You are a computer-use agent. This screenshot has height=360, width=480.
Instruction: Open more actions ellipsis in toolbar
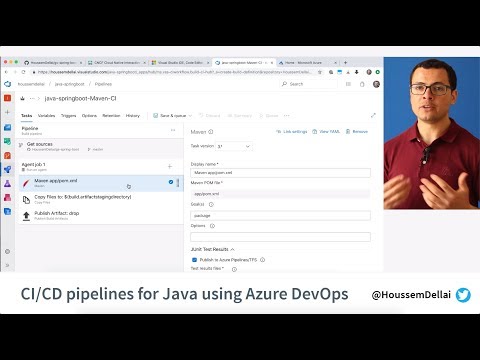click(287, 116)
